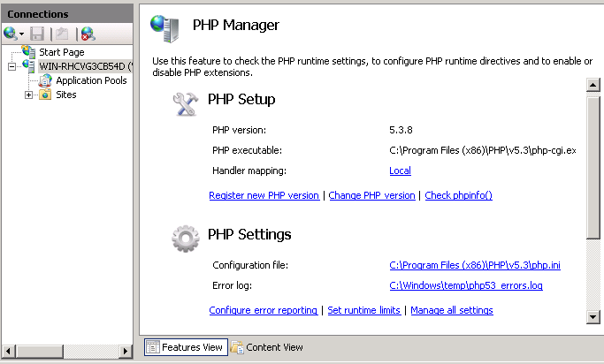Click the PHP Setup tools icon
The image size is (604, 364).
click(x=186, y=104)
